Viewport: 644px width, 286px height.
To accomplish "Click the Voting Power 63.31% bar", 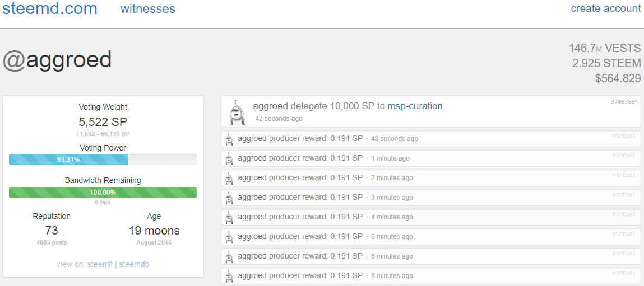I will (103, 160).
